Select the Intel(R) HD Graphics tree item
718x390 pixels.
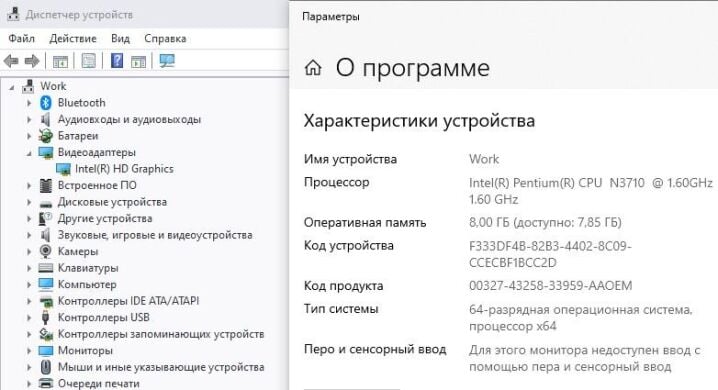coord(124,169)
